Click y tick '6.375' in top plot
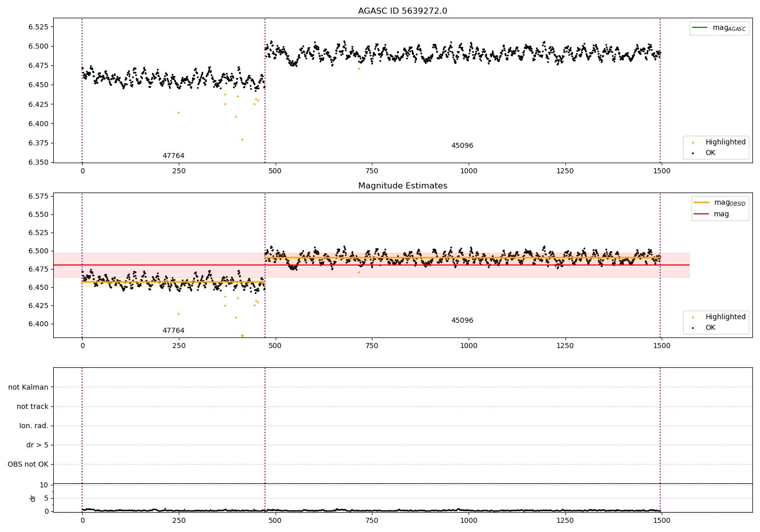Viewport: 760px width, 532px height. tap(39, 143)
